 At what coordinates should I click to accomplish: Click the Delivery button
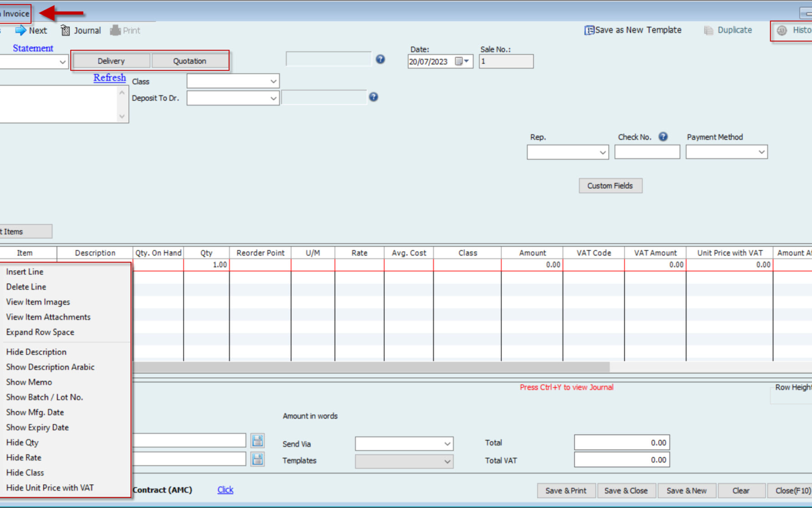[111, 61]
